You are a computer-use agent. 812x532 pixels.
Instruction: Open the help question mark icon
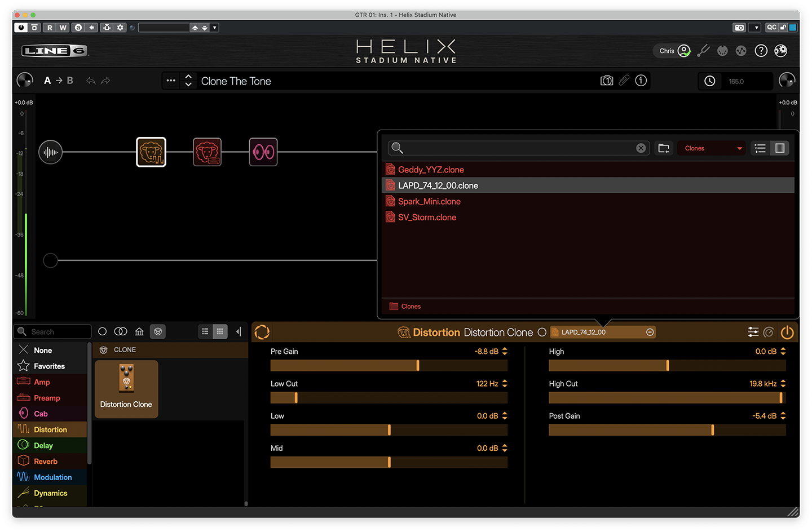coord(761,51)
